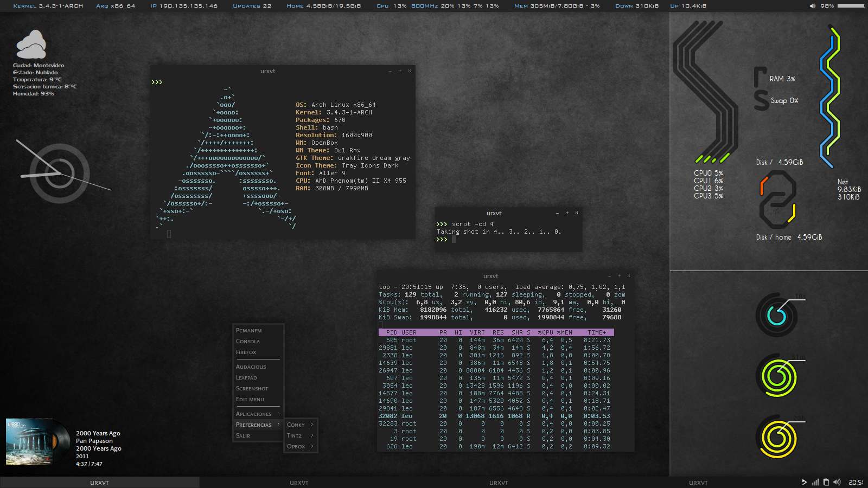Expand the Conky submenu
Viewport: 868px width, 488px height.
click(300, 425)
